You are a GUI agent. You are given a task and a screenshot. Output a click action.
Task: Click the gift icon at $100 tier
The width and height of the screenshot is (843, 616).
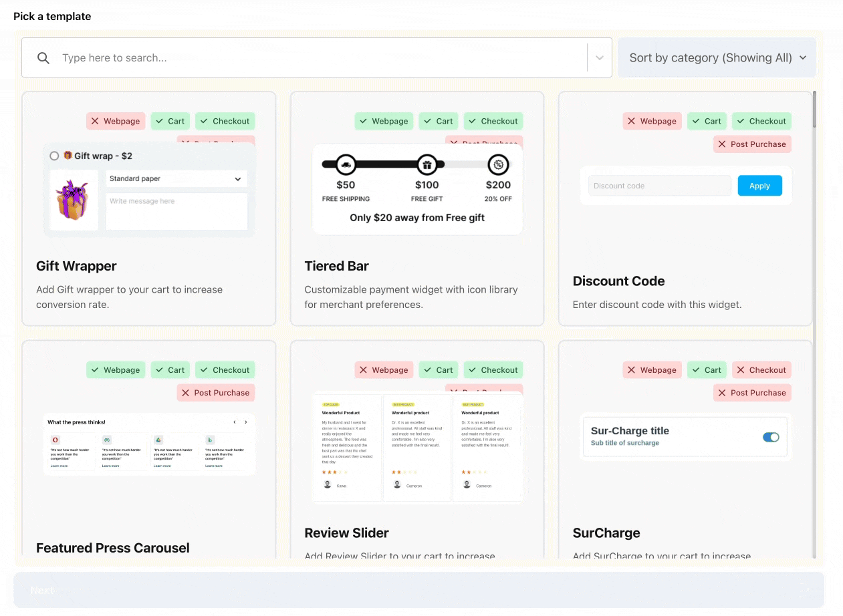click(427, 164)
